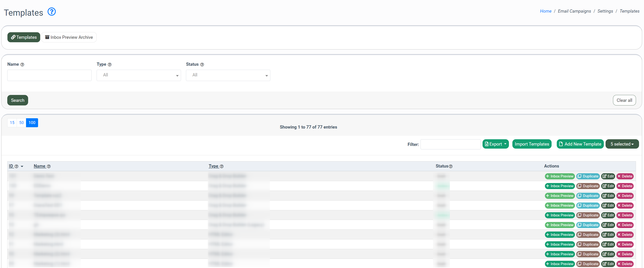
Task: Show 15 entries per page
Action: pos(12,122)
